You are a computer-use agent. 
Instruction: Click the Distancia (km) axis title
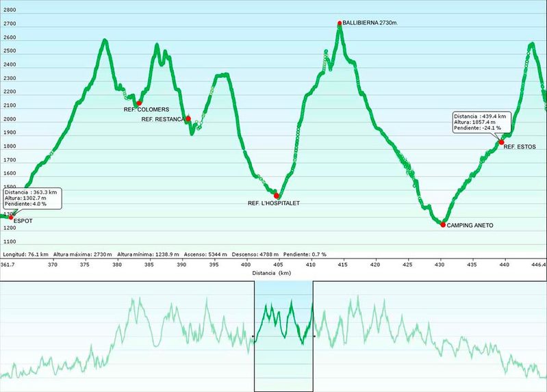[x=273, y=272]
